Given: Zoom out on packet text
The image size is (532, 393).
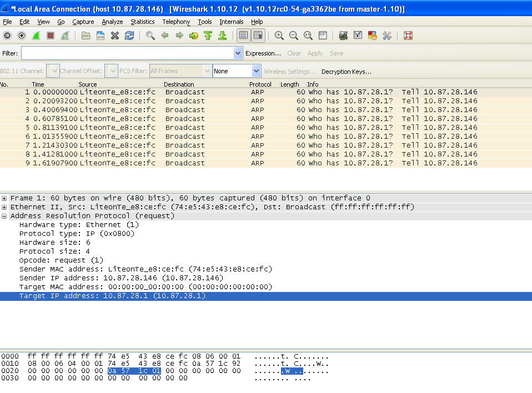Looking at the screenshot, I should click(x=294, y=36).
